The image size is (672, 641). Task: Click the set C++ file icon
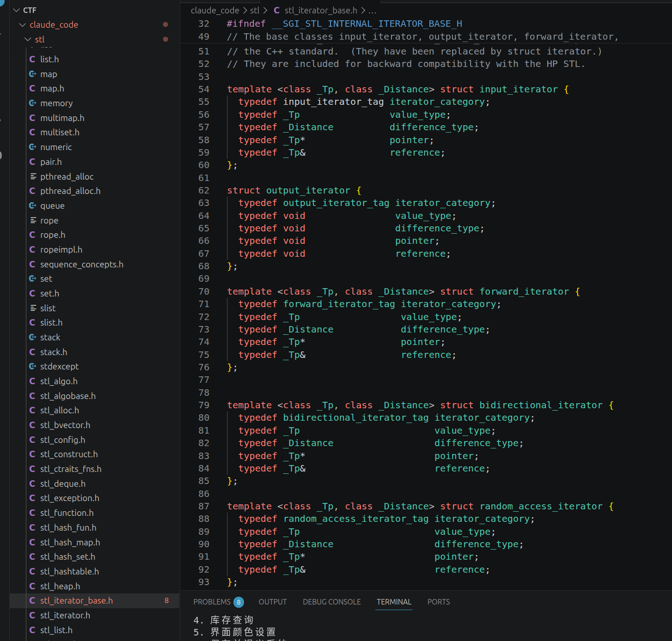click(x=32, y=278)
